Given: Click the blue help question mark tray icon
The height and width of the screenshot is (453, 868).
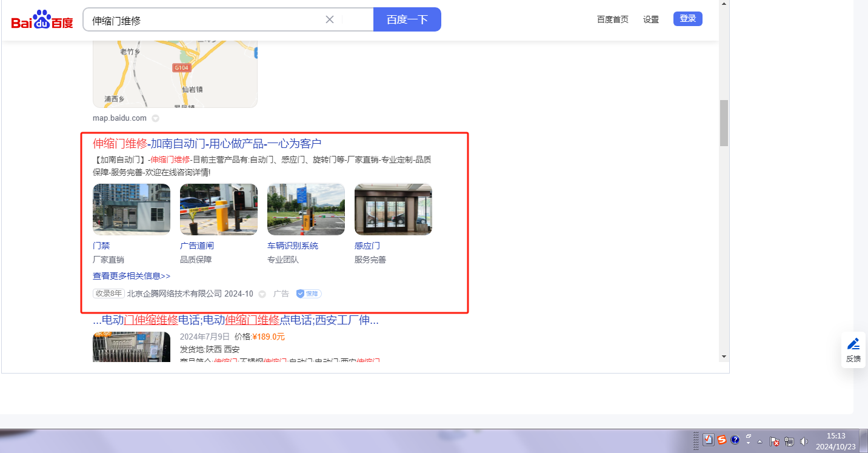Looking at the screenshot, I should click(x=735, y=440).
